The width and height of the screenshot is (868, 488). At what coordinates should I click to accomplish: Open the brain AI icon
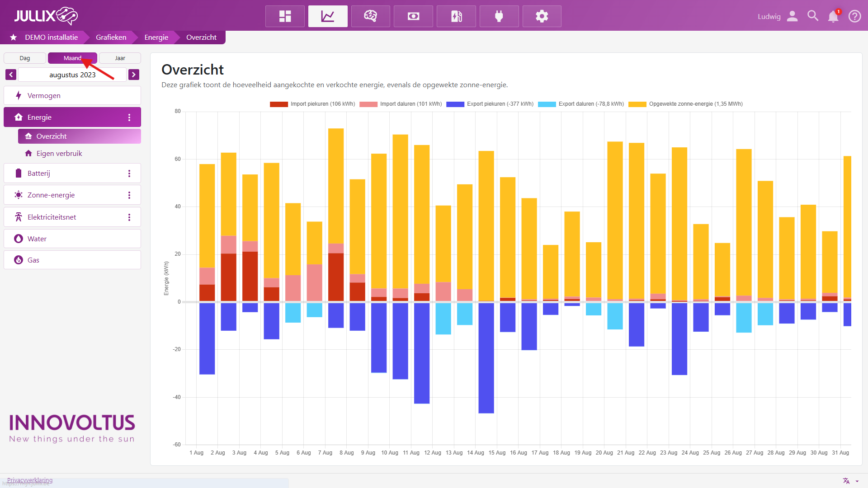(370, 16)
